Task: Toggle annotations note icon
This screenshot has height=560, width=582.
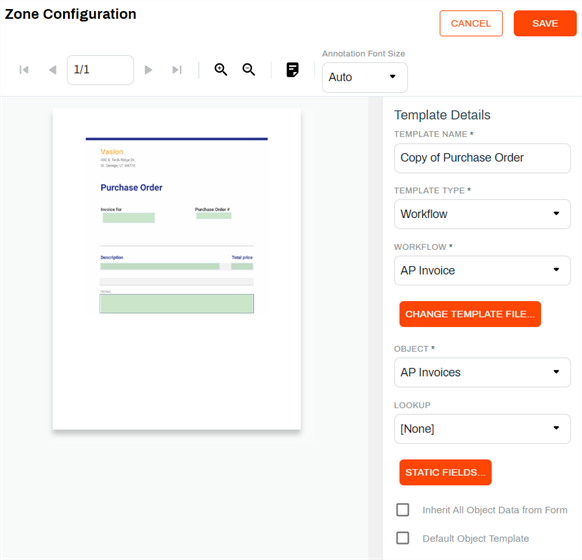Action: pyautogui.click(x=292, y=69)
